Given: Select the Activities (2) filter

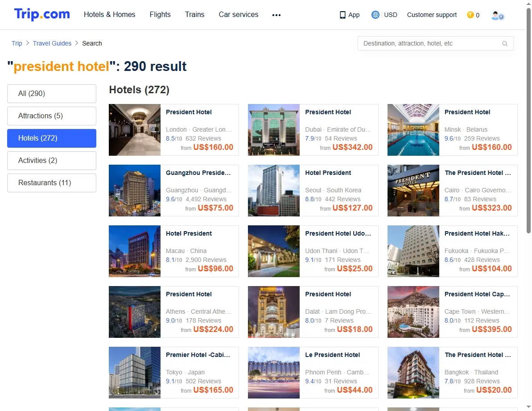Looking at the screenshot, I should pyautogui.click(x=52, y=161).
